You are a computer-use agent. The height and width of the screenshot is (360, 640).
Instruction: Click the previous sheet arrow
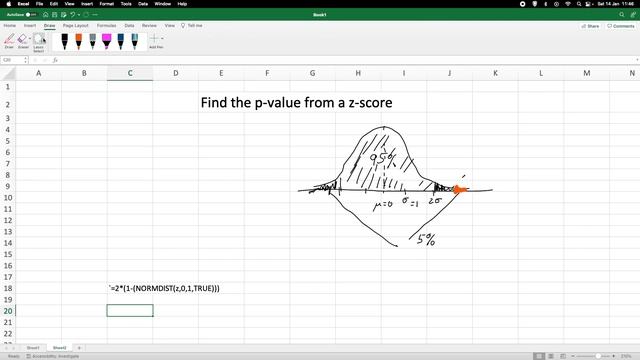pos(6,348)
